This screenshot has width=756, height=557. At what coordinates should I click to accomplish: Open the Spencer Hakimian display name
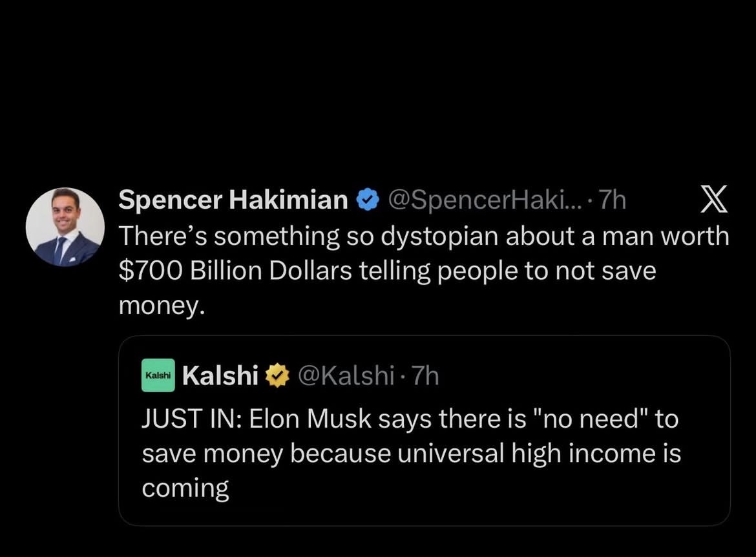[x=233, y=201]
